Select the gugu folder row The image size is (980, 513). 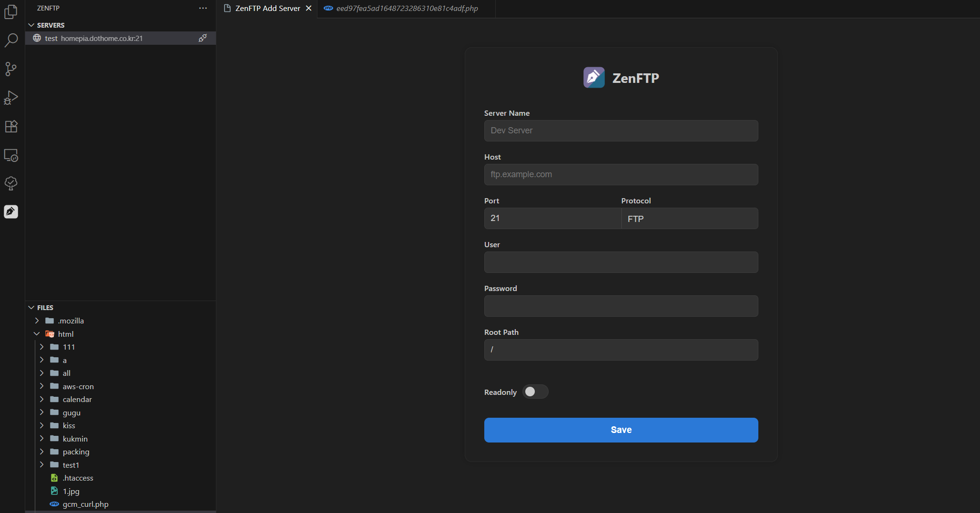point(121,412)
